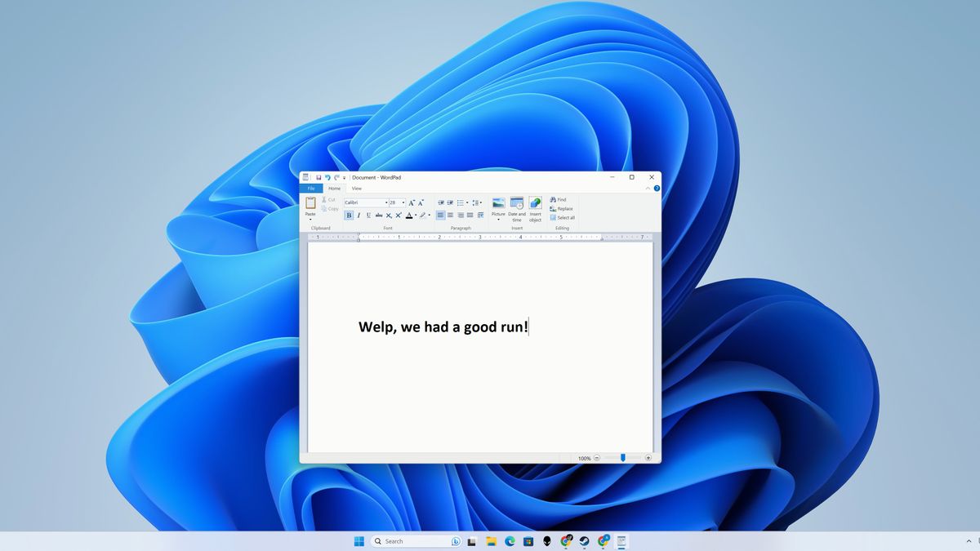Toggle underline formatting
This screenshot has height=551, width=980.
367,215
